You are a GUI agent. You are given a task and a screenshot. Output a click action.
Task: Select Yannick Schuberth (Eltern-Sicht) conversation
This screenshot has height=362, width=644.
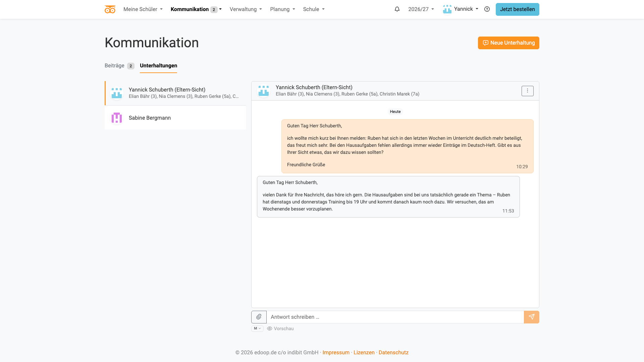point(175,93)
